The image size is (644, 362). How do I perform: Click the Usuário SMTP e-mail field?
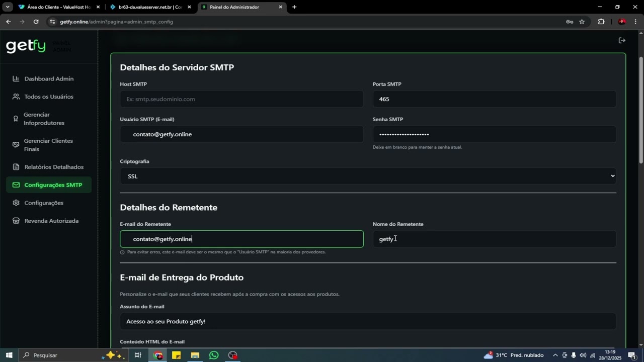click(x=242, y=134)
